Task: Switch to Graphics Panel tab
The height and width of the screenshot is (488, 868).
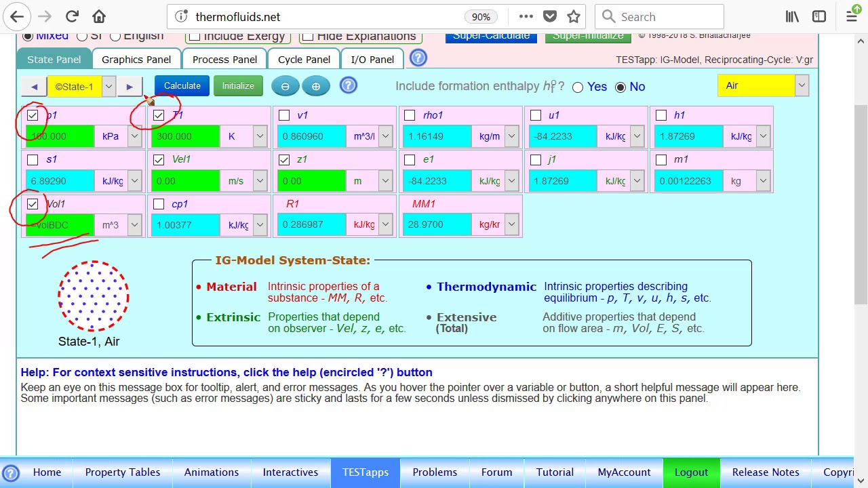Action: [136, 59]
